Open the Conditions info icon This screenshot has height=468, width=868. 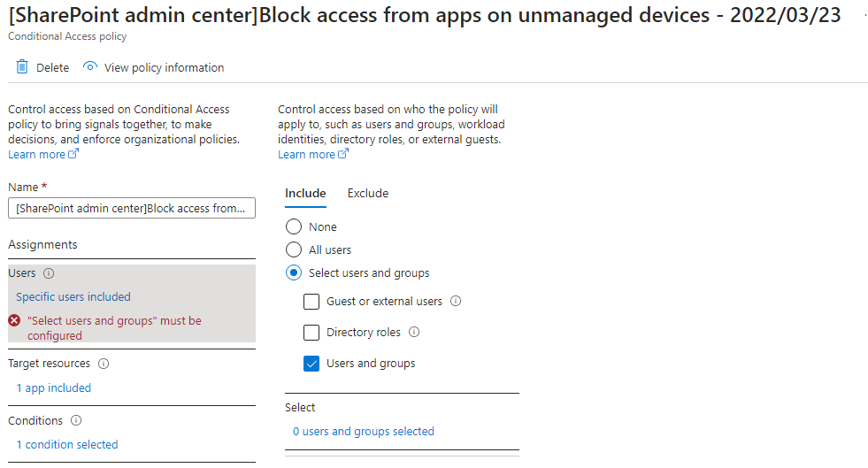[76, 420]
